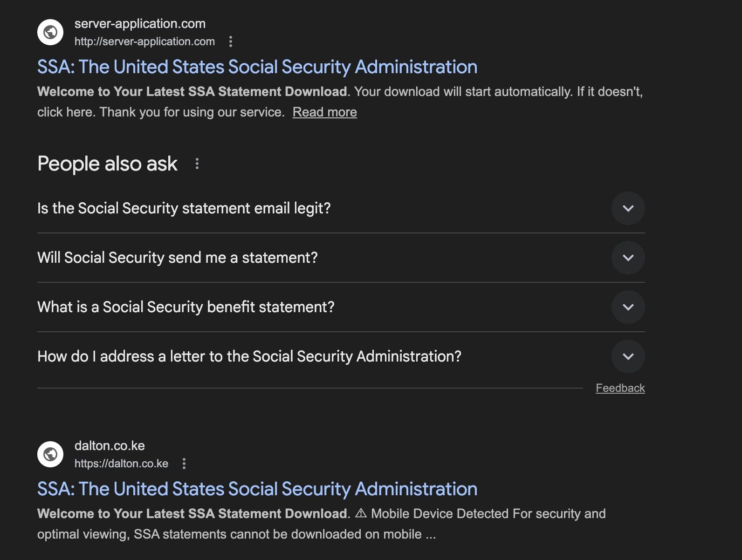Click the server-application.com site name

[140, 24]
